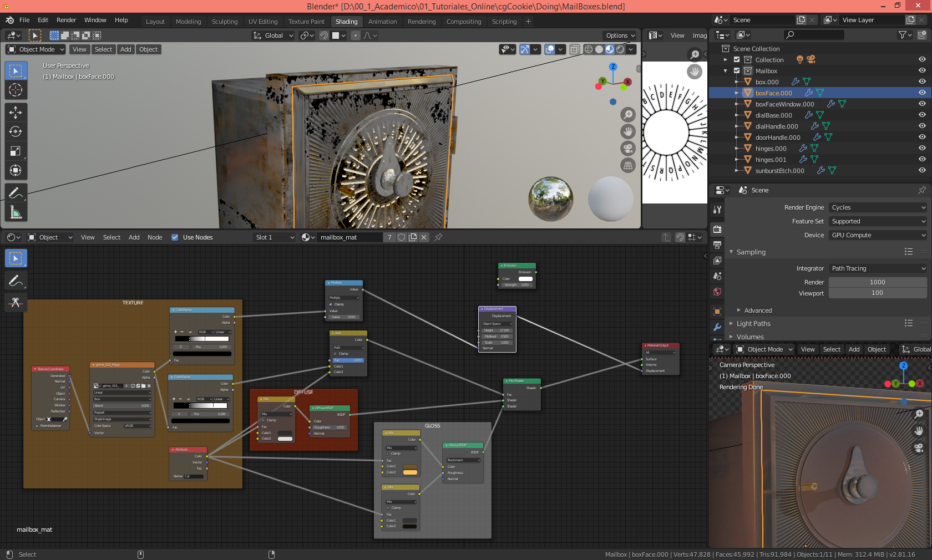The height and width of the screenshot is (560, 932).
Task: Click the Render samples field showing 1000
Action: click(878, 282)
